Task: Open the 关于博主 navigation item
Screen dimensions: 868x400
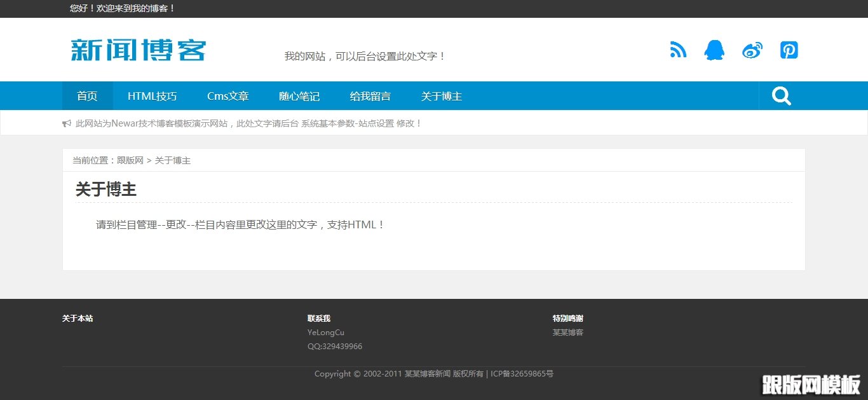Action: tap(441, 95)
